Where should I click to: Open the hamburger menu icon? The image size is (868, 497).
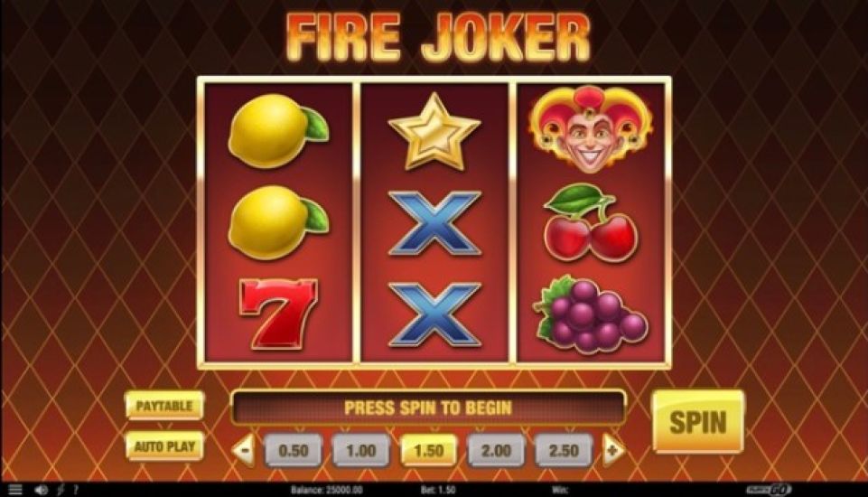[x=15, y=490]
